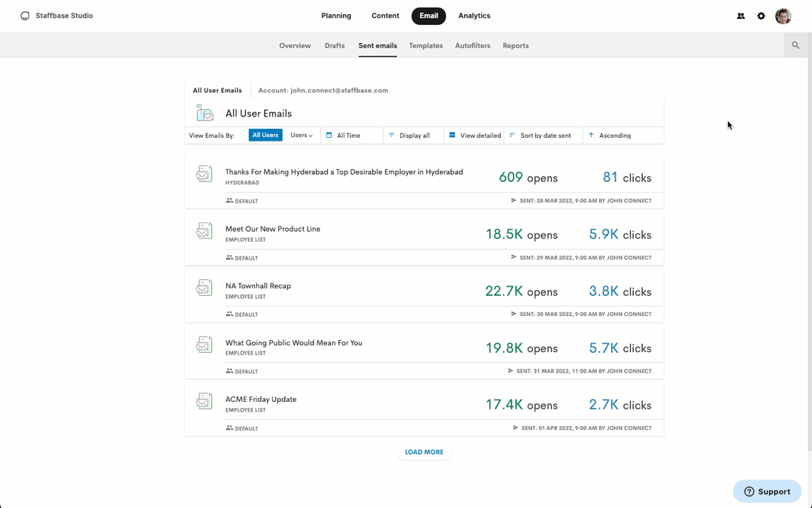The image size is (812, 508).
Task: Open the Support chat button
Action: (767, 491)
